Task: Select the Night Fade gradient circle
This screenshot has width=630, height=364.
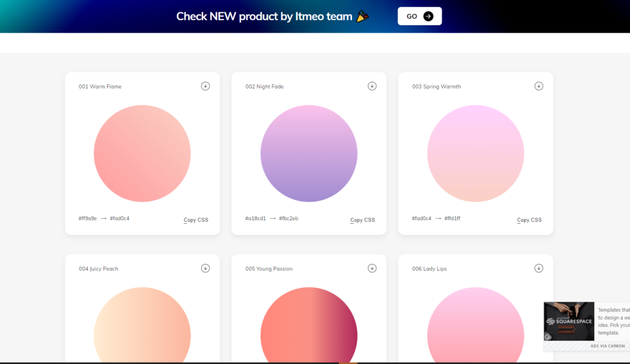Action: point(309,154)
